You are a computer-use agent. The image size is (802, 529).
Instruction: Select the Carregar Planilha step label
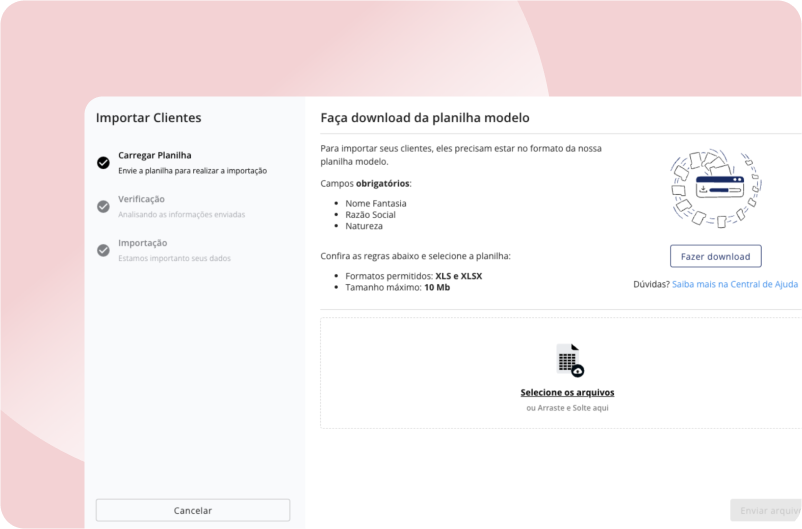155,155
